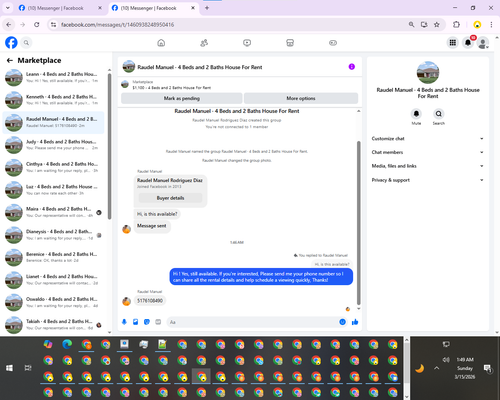
Task: Open the account profile menu
Action: (483, 43)
